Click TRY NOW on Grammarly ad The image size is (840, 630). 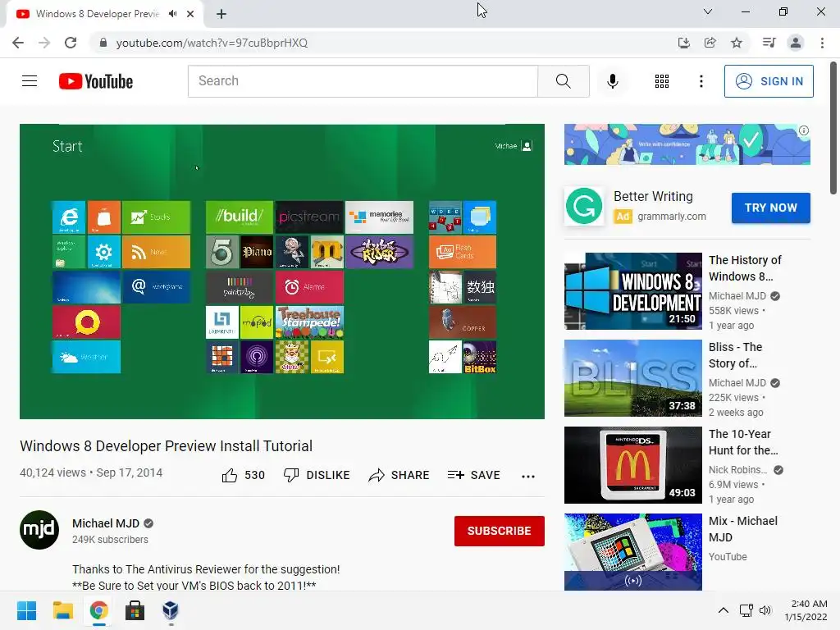(x=771, y=208)
